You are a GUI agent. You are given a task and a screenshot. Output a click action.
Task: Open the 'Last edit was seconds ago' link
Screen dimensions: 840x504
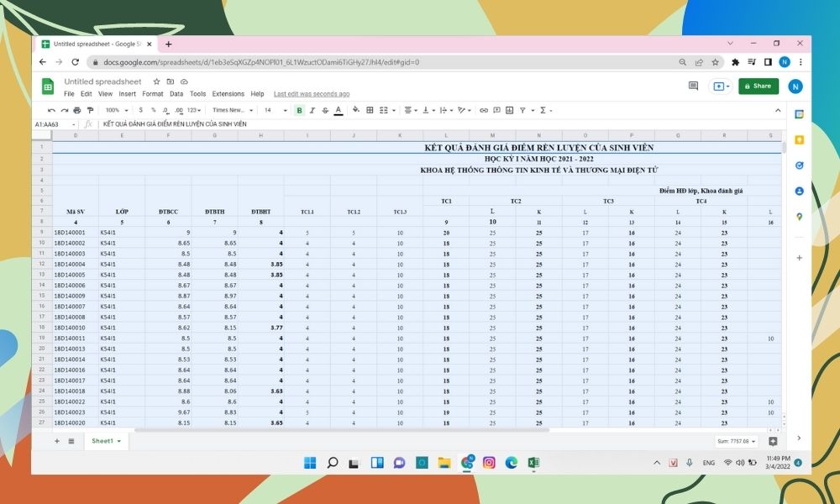(311, 94)
